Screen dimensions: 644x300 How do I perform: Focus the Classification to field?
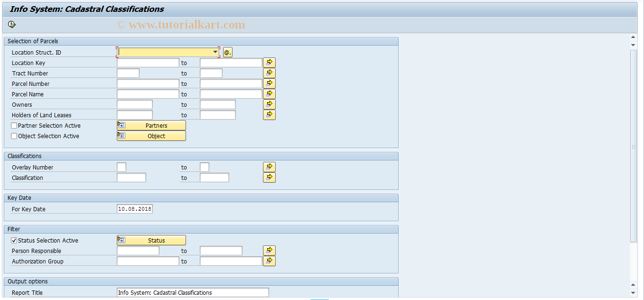pos(215,178)
